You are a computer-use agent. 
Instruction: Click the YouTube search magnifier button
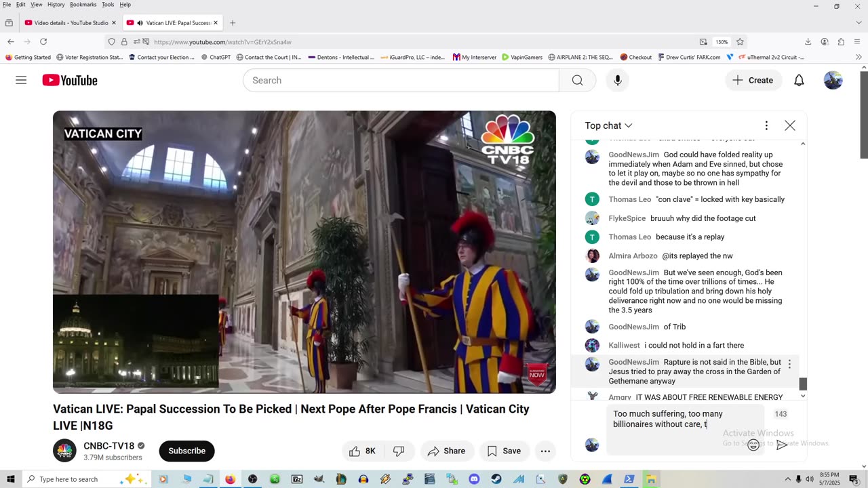(x=577, y=81)
